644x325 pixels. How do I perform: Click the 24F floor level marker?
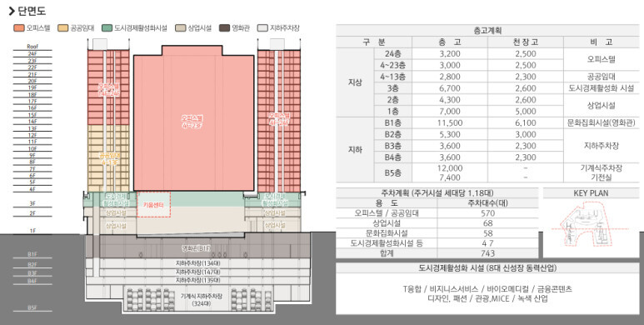tap(32, 54)
